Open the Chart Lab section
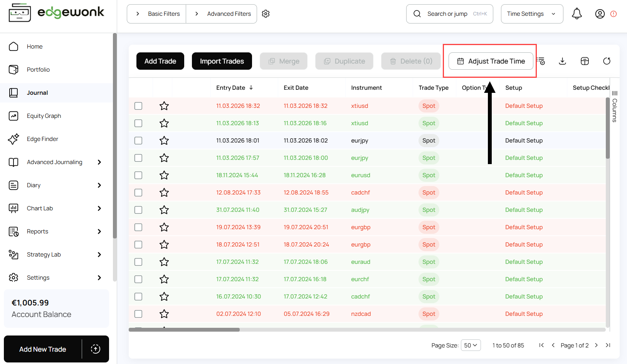 [x=40, y=208]
